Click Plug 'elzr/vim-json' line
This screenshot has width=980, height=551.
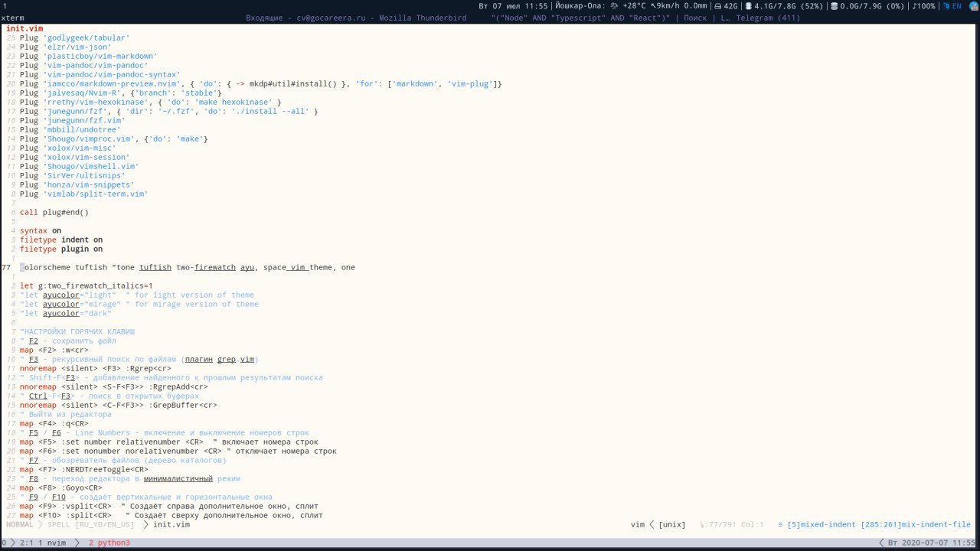pos(66,47)
